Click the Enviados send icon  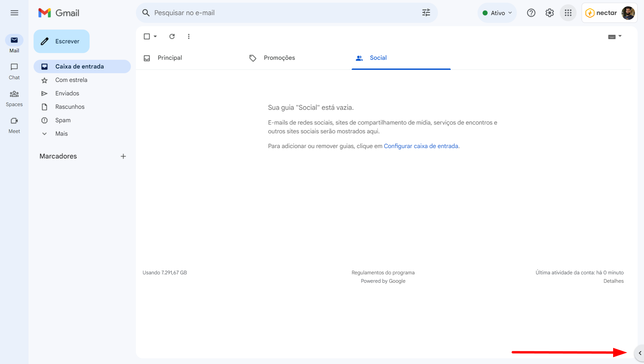click(44, 93)
